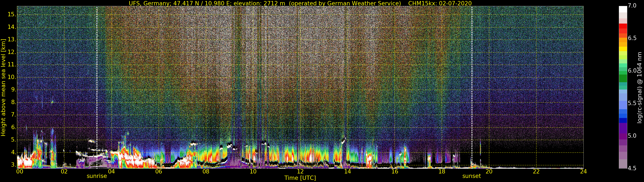Click the height axis tick "5."
Image resolution: width=644 pixels, height=182 pixels.
click(14, 140)
